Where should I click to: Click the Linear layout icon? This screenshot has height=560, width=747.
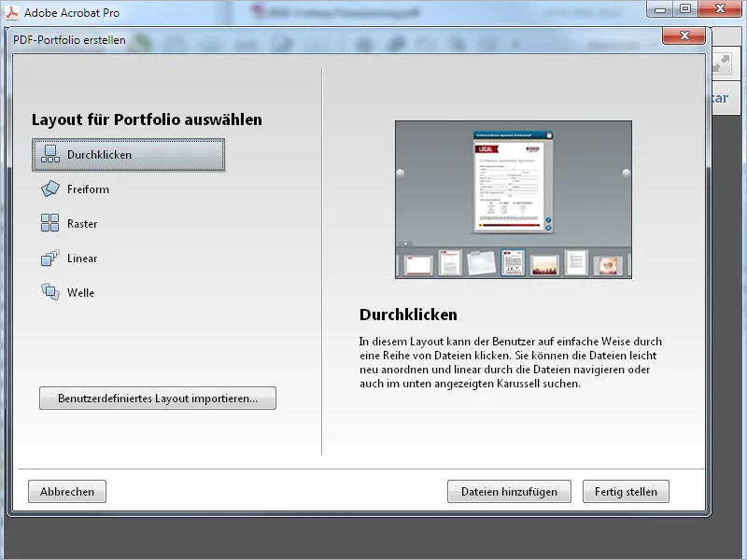(50, 258)
